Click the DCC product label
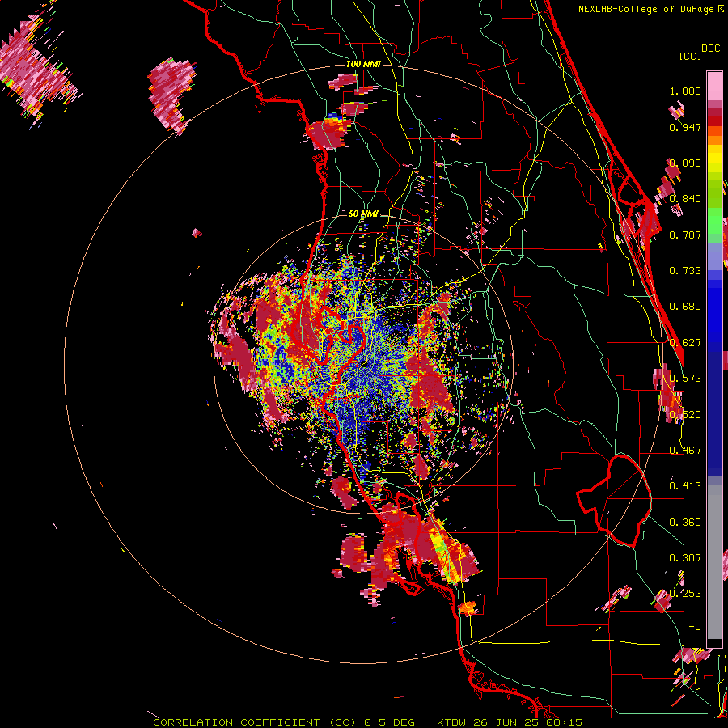Screen dimensions: 728x728 (x=710, y=49)
